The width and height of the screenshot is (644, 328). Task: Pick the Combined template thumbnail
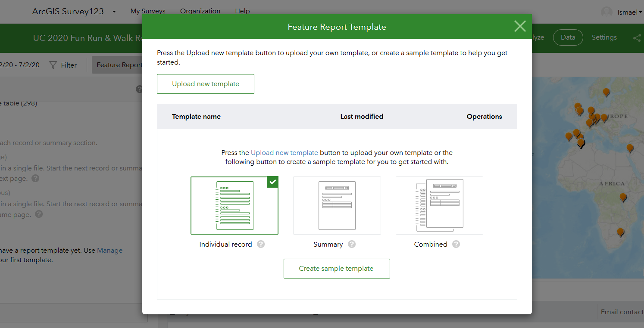[x=439, y=205]
